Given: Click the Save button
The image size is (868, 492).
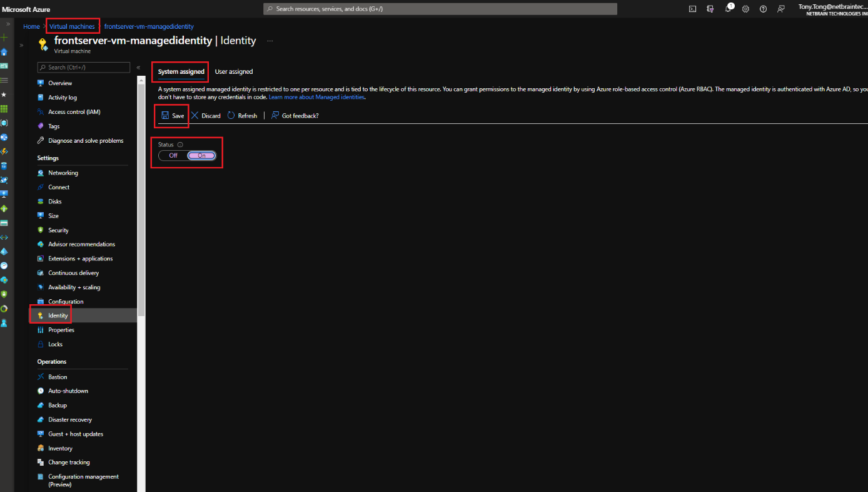Looking at the screenshot, I should [173, 116].
